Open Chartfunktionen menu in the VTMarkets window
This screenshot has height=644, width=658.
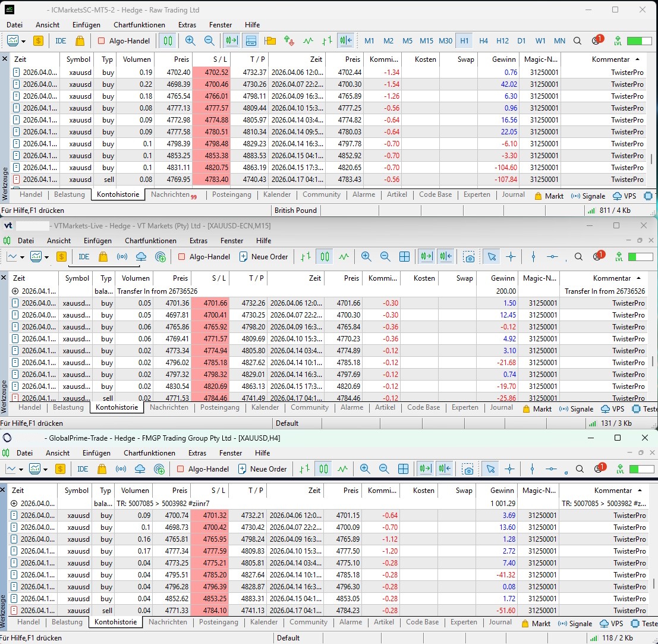pyautogui.click(x=150, y=241)
